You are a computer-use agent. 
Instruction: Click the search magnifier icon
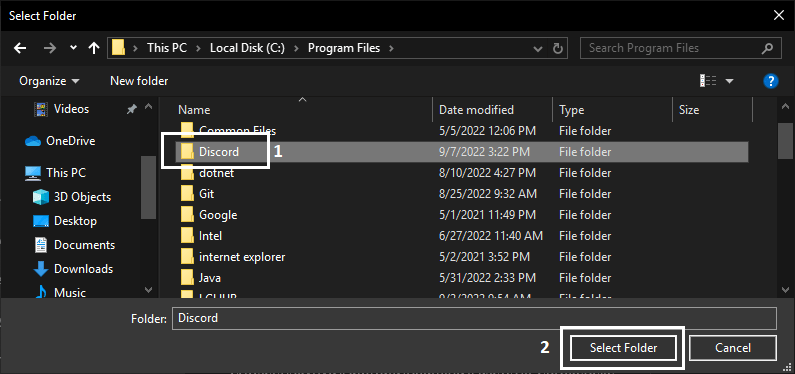point(767,48)
